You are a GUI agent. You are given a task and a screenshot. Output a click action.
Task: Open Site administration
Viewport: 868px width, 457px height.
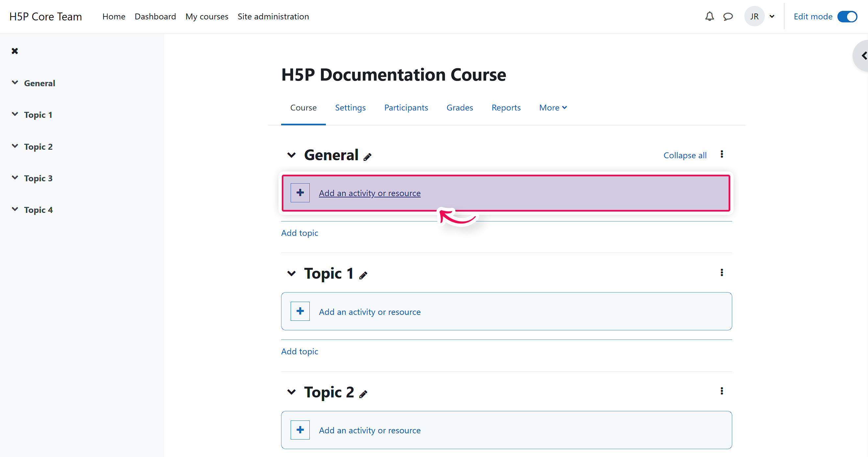point(273,16)
